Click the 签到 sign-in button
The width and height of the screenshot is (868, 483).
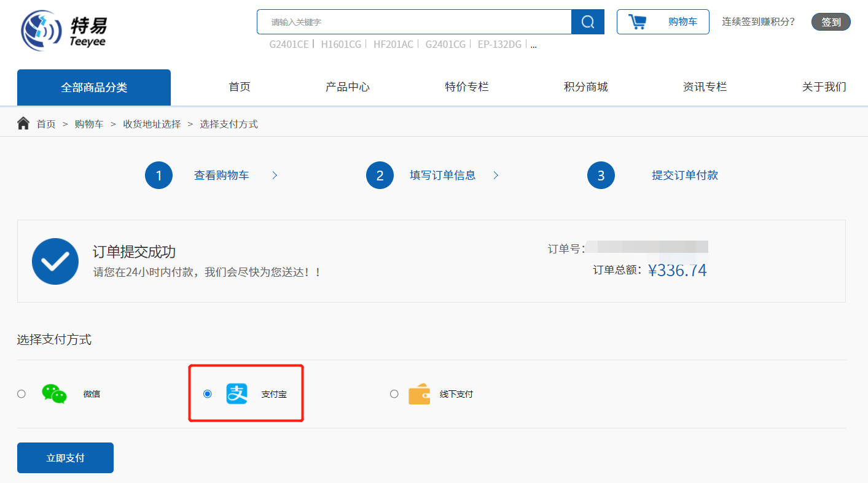click(831, 22)
